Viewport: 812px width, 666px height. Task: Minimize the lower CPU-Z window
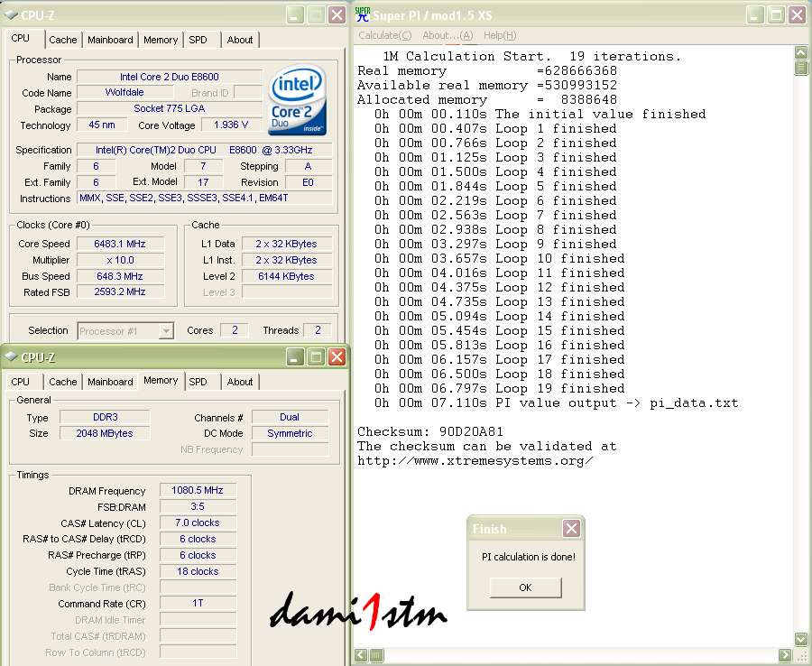click(295, 356)
